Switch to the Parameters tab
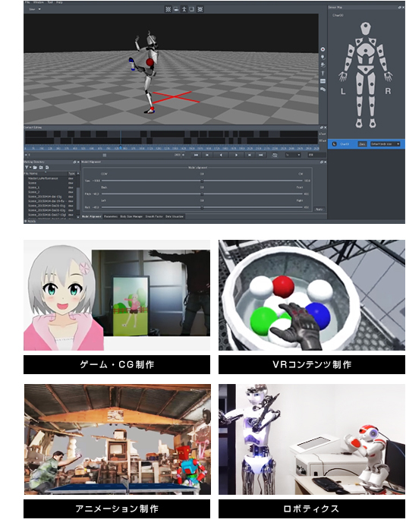The height and width of the screenshot is (532, 406). (x=111, y=216)
